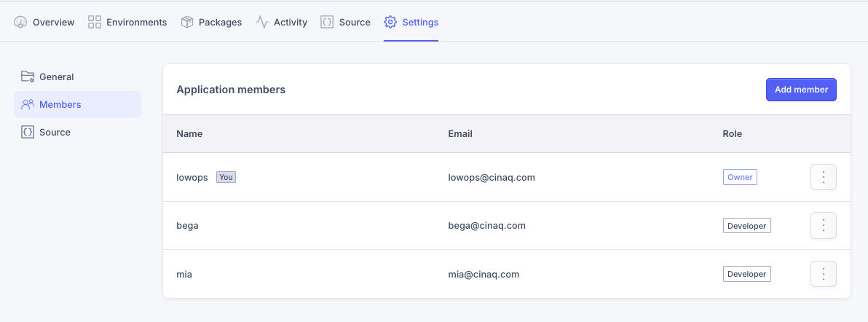Click the Application members heading
Viewport: 868px width, 322px height.
coord(231,89)
